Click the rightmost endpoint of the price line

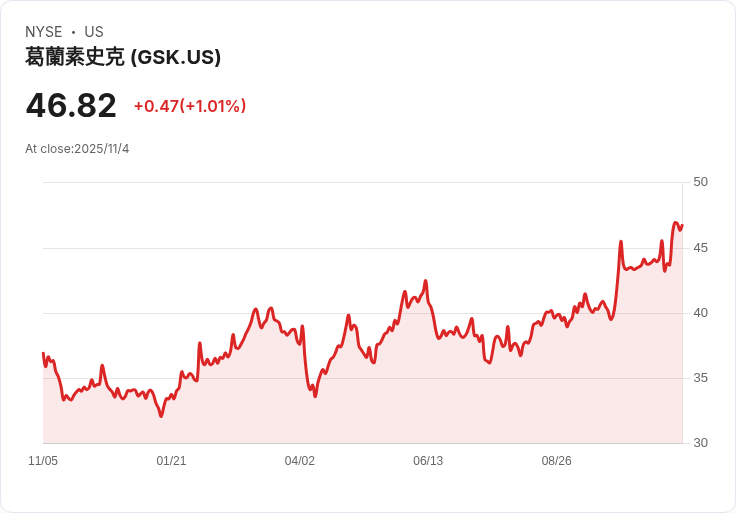click(682, 225)
